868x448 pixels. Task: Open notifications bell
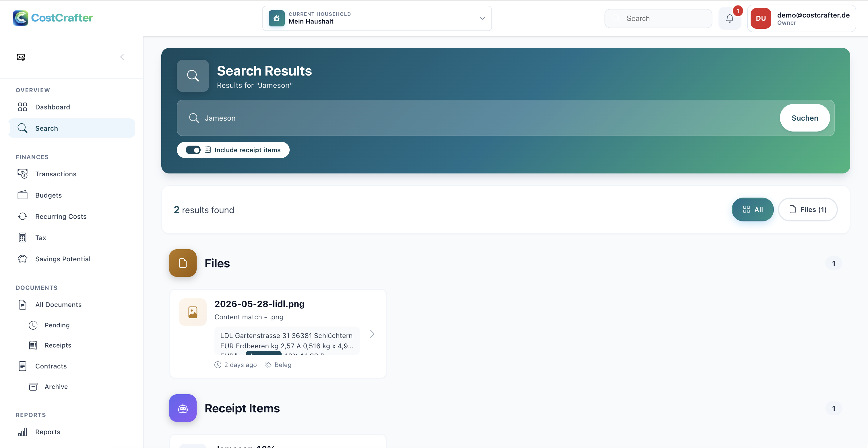(x=730, y=19)
